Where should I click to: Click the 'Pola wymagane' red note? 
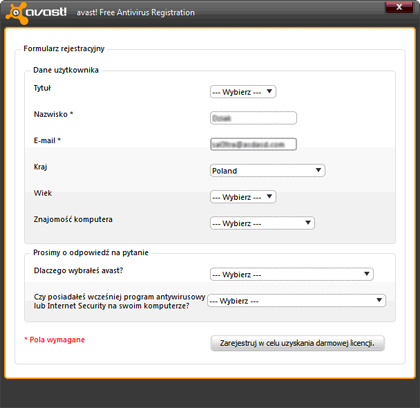point(55,340)
